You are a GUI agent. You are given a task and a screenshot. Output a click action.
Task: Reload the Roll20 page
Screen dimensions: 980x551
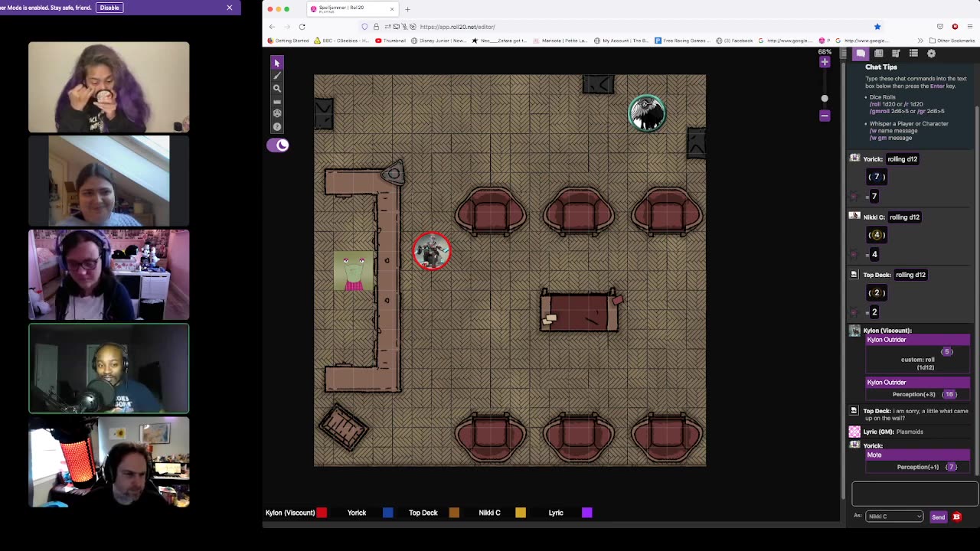point(302,27)
